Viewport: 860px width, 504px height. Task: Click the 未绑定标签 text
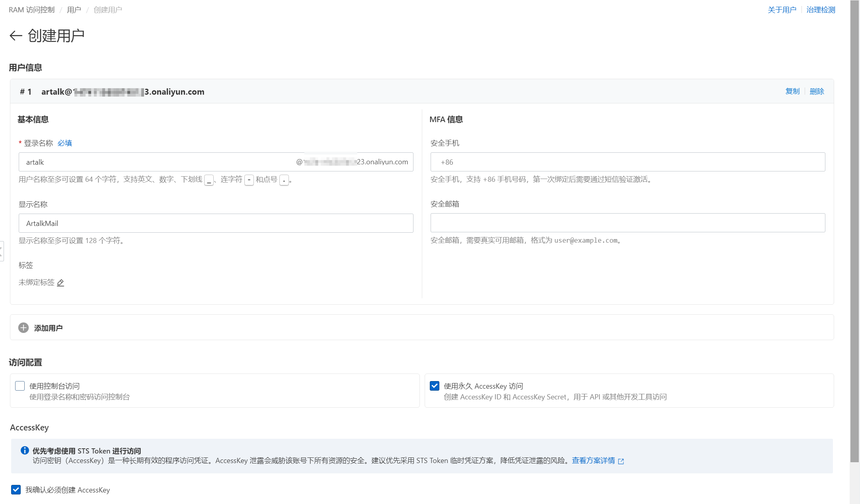click(x=36, y=282)
